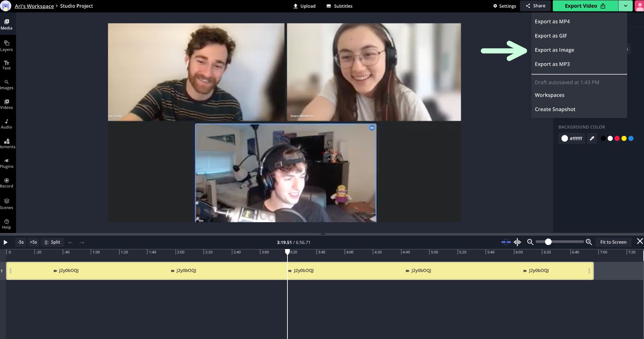Open the Layers panel
Image resolution: width=644 pixels, height=339 pixels.
(6, 46)
